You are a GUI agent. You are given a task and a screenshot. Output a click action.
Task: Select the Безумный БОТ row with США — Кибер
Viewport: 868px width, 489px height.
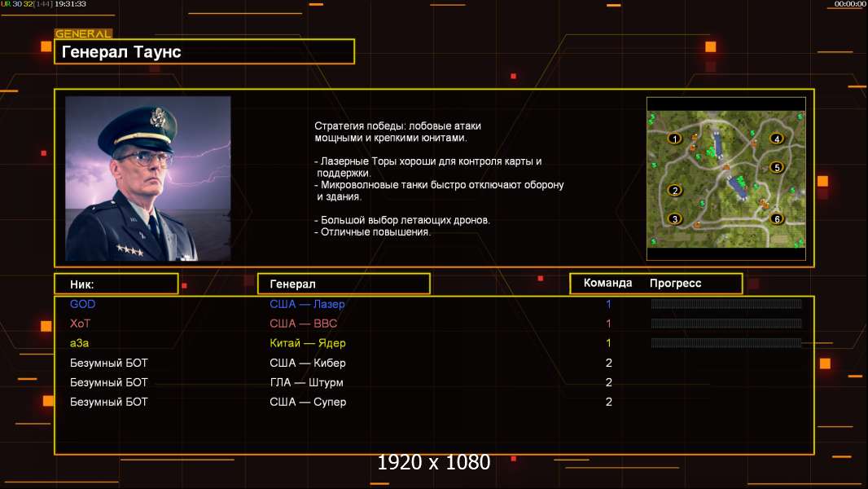(434, 363)
